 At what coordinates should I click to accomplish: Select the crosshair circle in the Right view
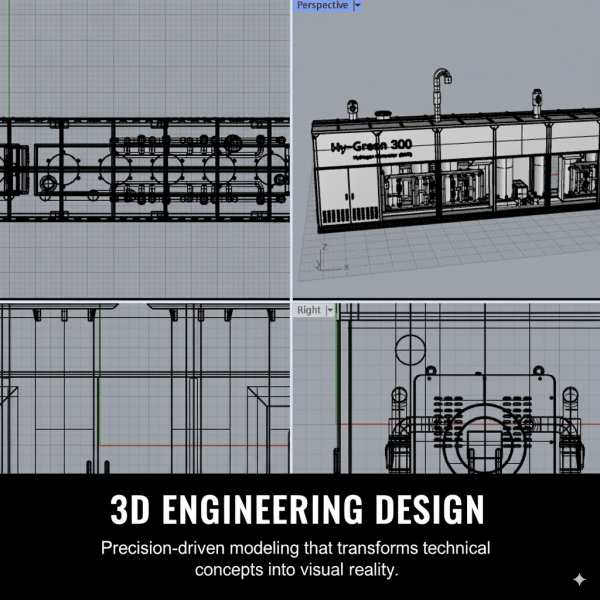pyautogui.click(x=410, y=350)
